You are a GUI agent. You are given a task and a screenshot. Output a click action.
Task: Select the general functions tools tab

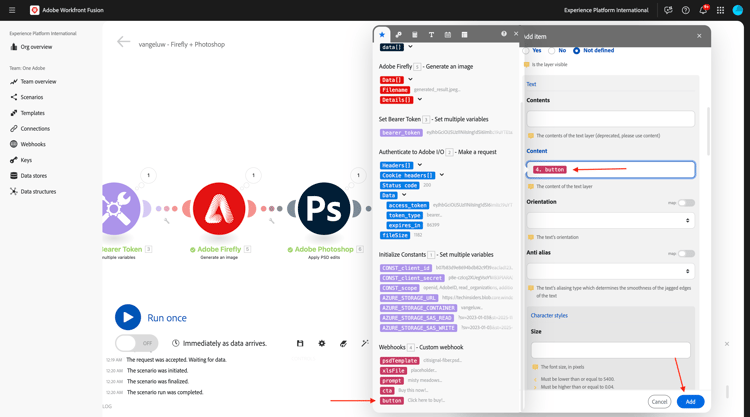click(398, 34)
